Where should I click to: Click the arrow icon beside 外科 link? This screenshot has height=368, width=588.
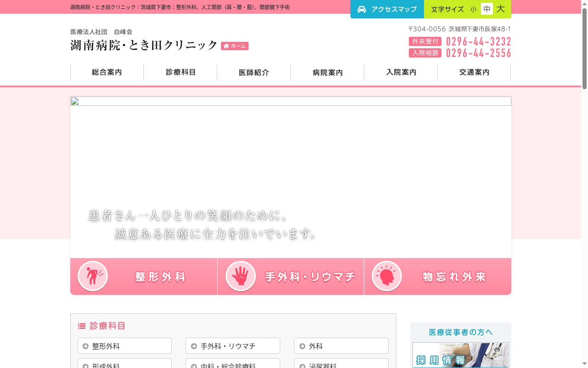coord(302,346)
